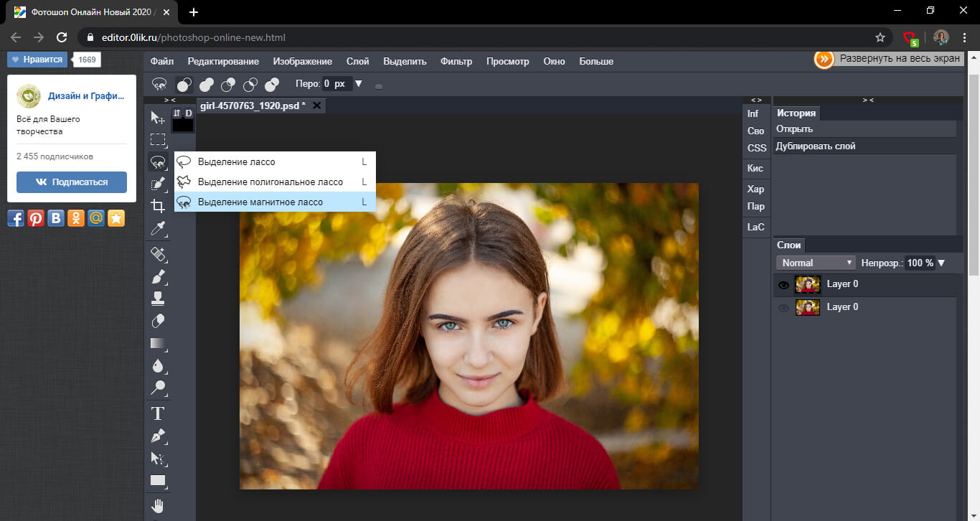This screenshot has width=980, height=521.
Task: Bookmark this page with the star icon
Action: pyautogui.click(x=880, y=37)
